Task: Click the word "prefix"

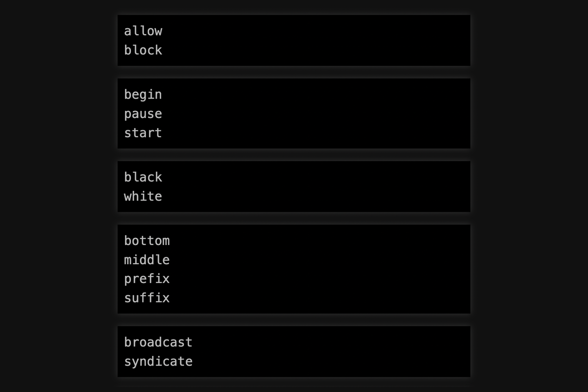Action: 147,279
